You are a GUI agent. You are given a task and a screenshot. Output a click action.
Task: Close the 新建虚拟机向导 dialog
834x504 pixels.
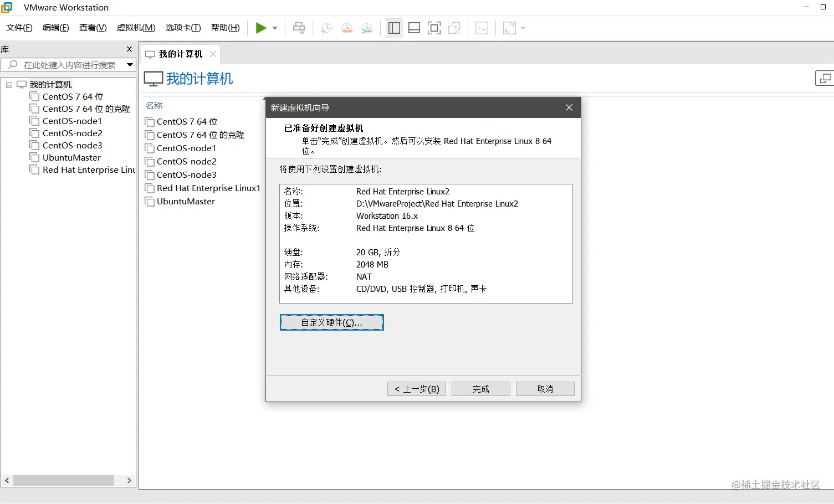tap(569, 107)
